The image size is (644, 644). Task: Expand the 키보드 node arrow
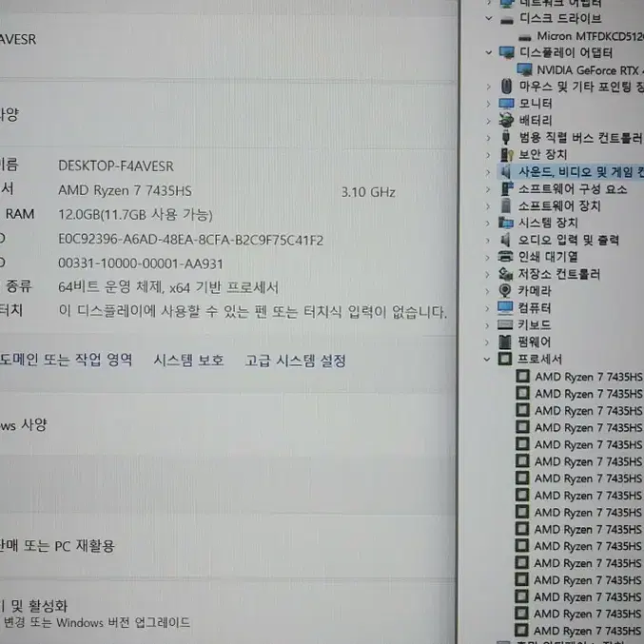[x=487, y=325]
